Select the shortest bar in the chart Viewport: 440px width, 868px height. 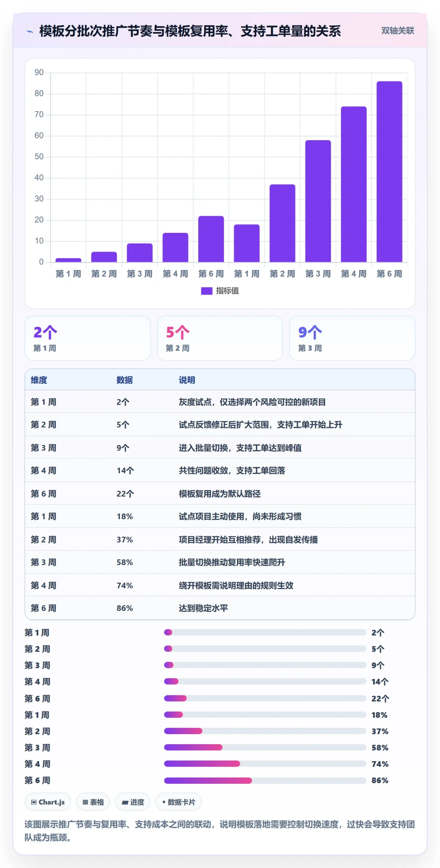point(68,260)
